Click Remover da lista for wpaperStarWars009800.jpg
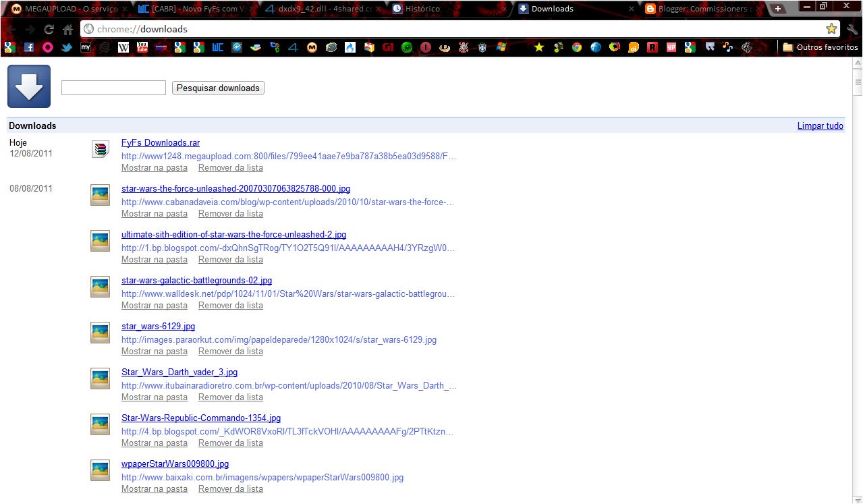Screen dimensions: 863x504 click(231, 488)
